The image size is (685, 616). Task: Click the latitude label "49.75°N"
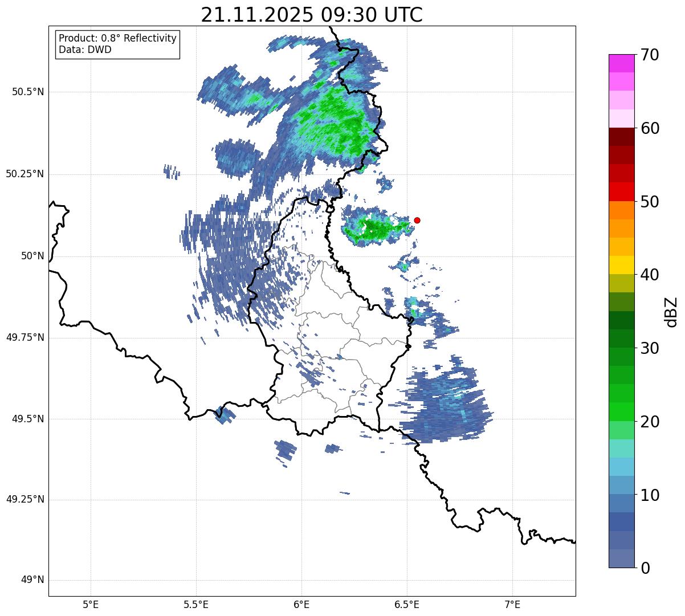[25, 337]
